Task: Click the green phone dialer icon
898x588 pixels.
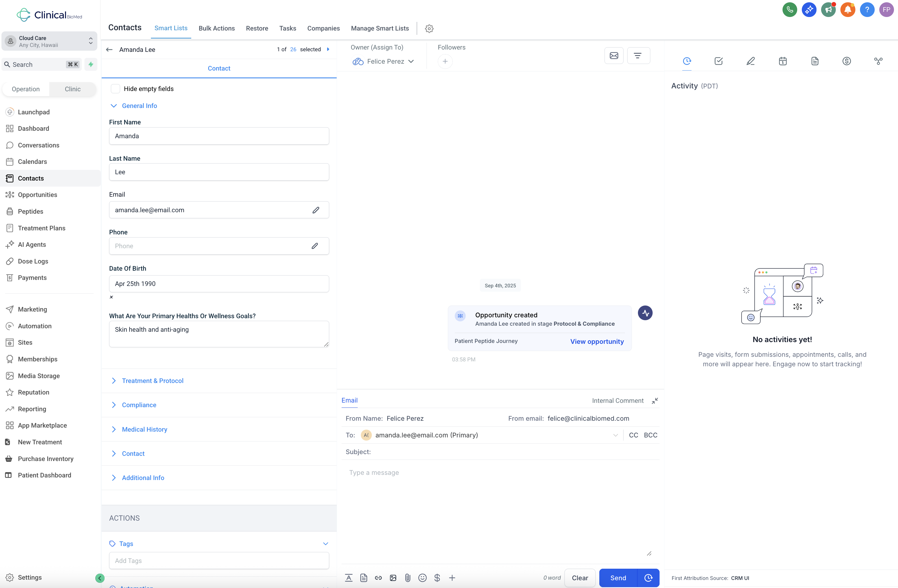Action: coord(789,10)
